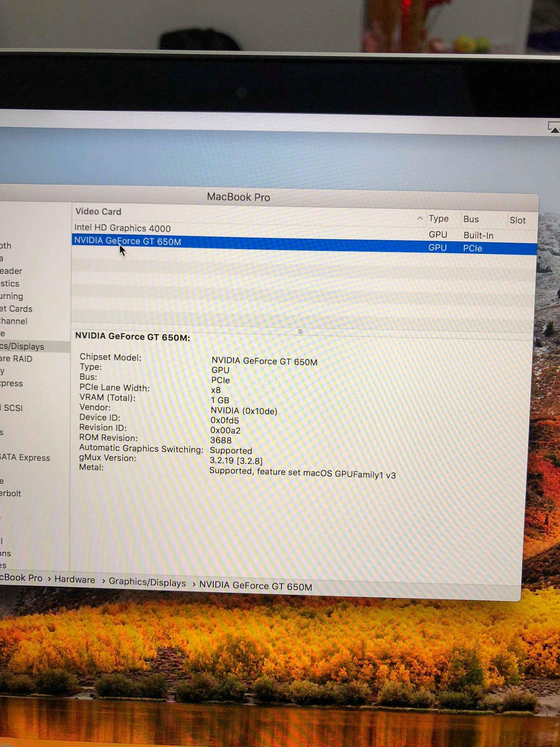Viewport: 560px width, 747px height.
Task: Click Graphics/Displays in the bottom path bar
Action: (x=147, y=583)
